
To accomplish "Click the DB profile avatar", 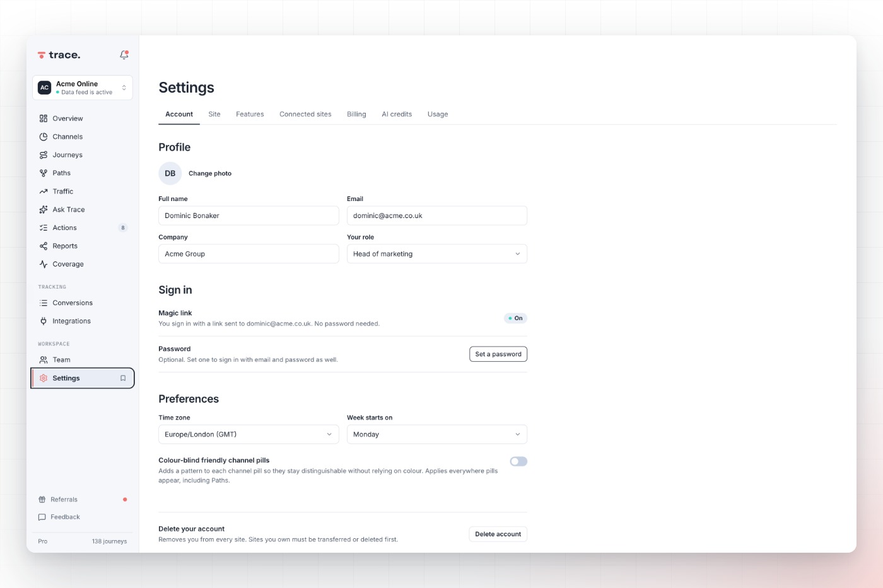I will [x=170, y=173].
